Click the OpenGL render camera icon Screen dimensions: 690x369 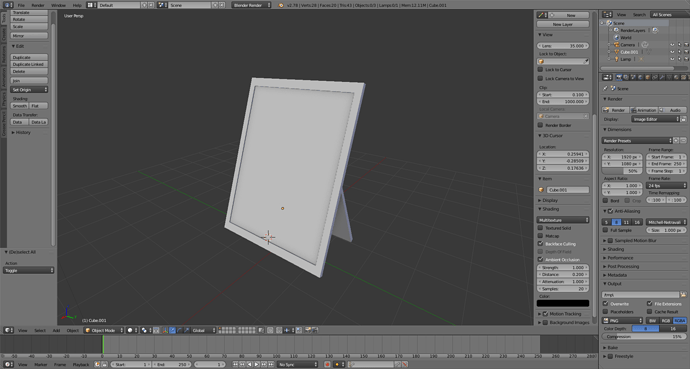pos(308,330)
